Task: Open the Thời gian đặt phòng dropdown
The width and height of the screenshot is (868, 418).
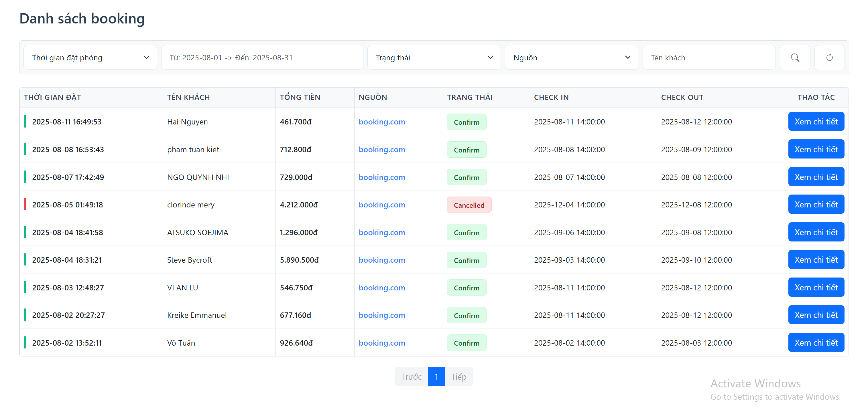Action: point(90,58)
